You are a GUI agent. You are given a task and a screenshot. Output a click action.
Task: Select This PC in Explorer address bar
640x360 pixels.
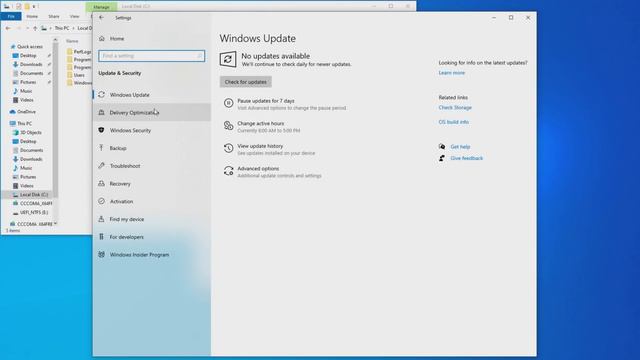[62, 28]
